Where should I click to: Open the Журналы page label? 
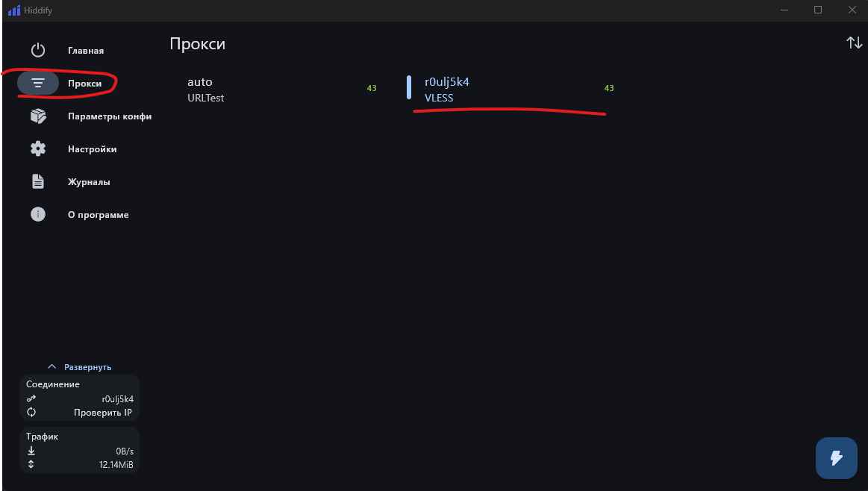click(x=89, y=181)
